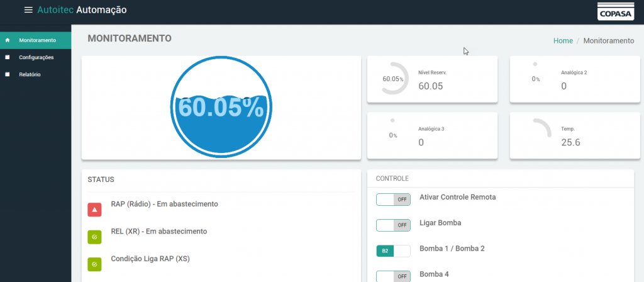Click the Autoitec Automação brand title
This screenshot has height=282, width=644.
click(82, 10)
